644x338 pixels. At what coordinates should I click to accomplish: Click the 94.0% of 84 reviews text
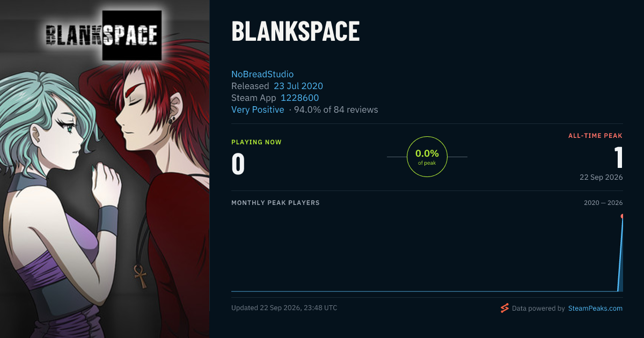pyautogui.click(x=336, y=109)
